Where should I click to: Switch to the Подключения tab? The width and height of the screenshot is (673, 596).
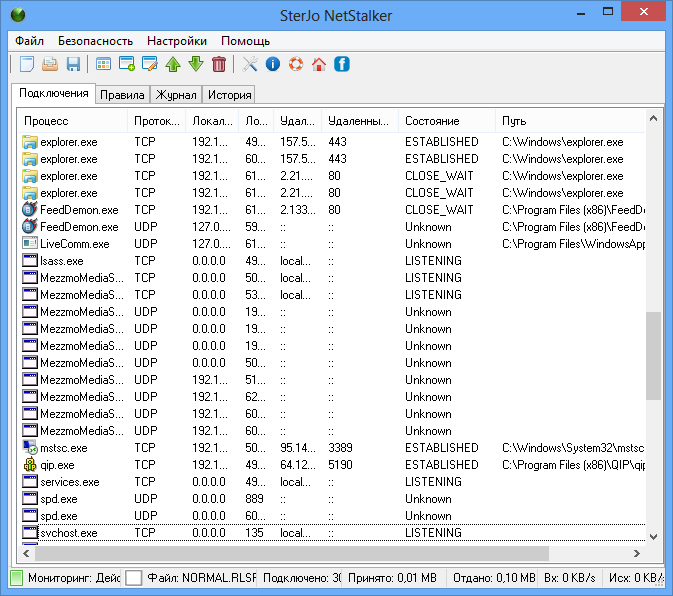pyautogui.click(x=54, y=93)
